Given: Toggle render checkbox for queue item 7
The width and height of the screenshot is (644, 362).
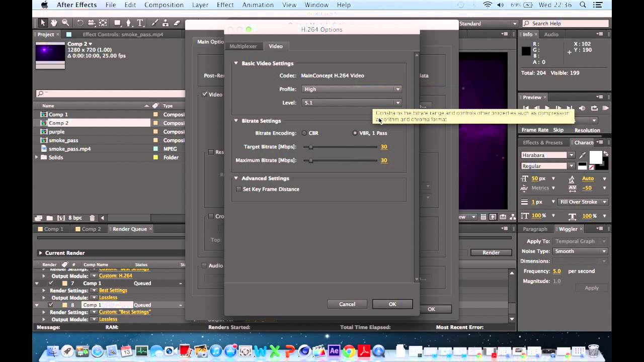Looking at the screenshot, I should click(x=51, y=283).
